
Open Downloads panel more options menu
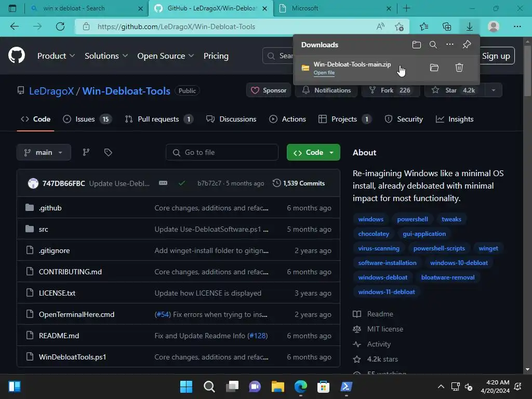pos(449,45)
